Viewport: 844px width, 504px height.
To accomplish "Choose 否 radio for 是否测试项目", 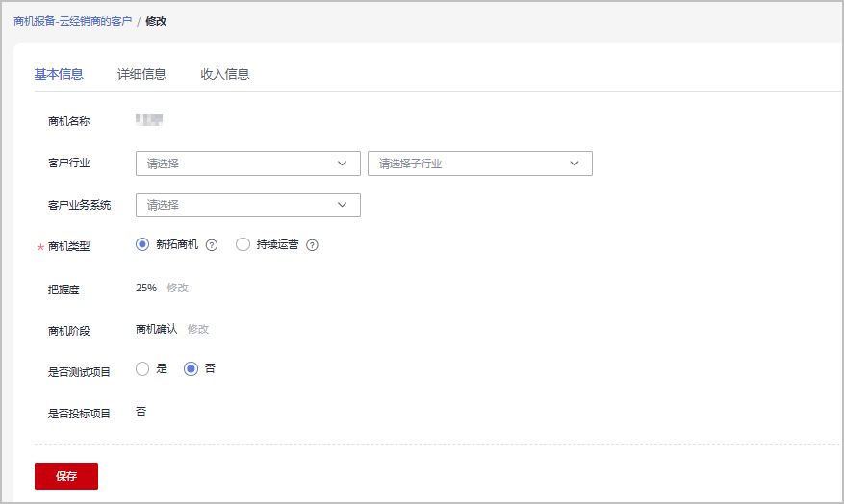I will click(191, 368).
